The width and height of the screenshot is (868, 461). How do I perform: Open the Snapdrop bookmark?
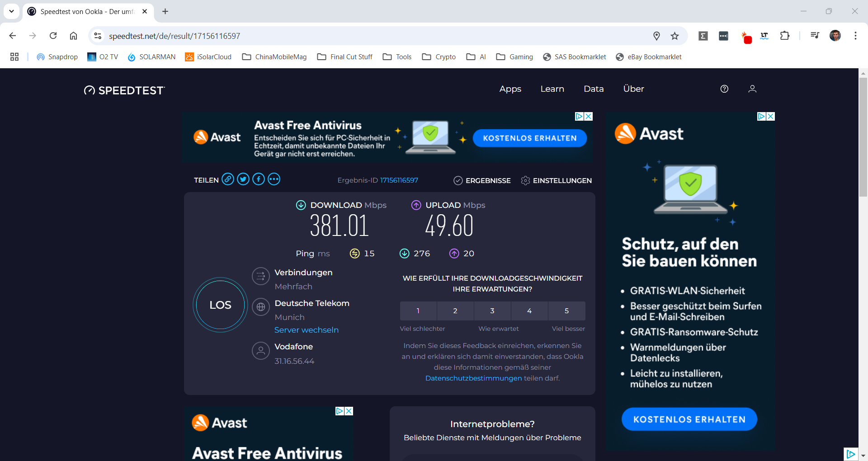tap(57, 57)
